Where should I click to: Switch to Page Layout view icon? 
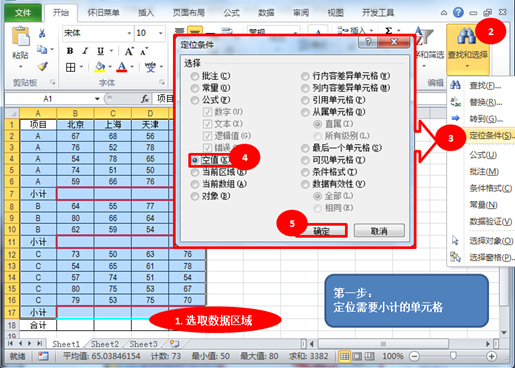point(357,356)
